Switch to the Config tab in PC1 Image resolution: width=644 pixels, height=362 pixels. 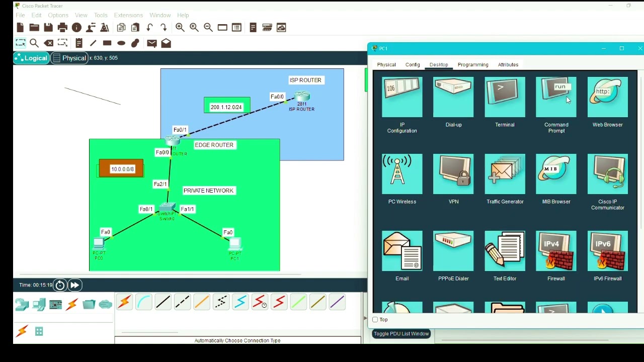pos(413,65)
